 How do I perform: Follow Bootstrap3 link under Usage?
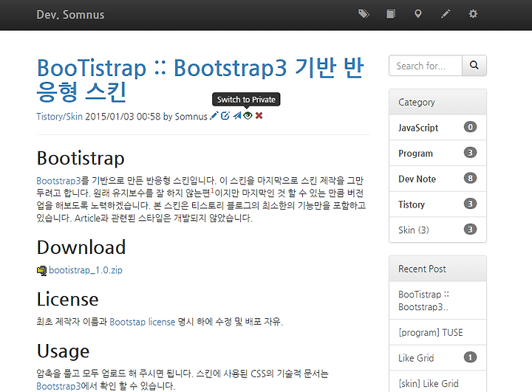58,386
